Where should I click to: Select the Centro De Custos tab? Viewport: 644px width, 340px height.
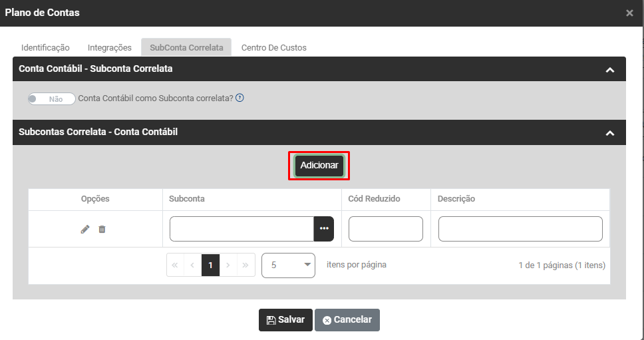[x=273, y=48]
